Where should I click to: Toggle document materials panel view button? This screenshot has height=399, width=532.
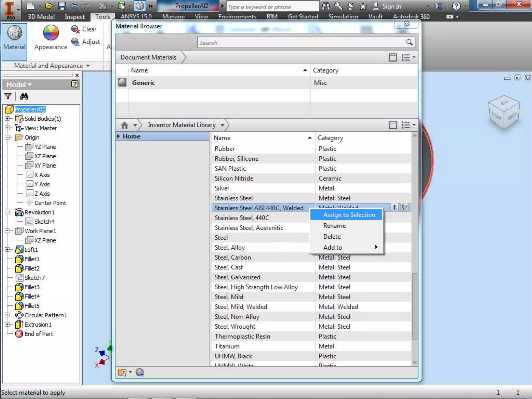pyautogui.click(x=393, y=57)
